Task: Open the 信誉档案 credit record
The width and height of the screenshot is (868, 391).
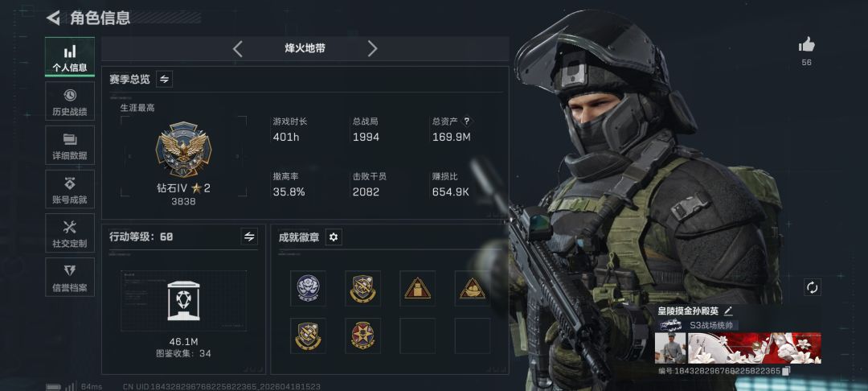Action: 70,277
